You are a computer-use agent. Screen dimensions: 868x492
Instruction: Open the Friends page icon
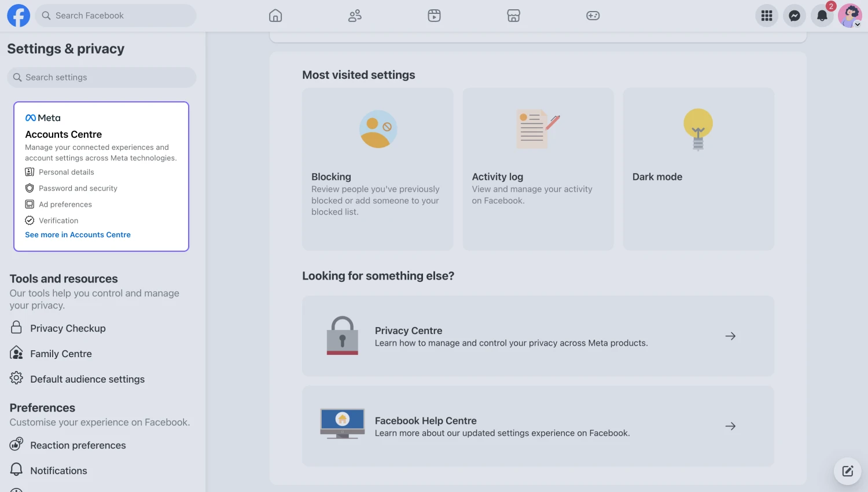click(x=355, y=16)
